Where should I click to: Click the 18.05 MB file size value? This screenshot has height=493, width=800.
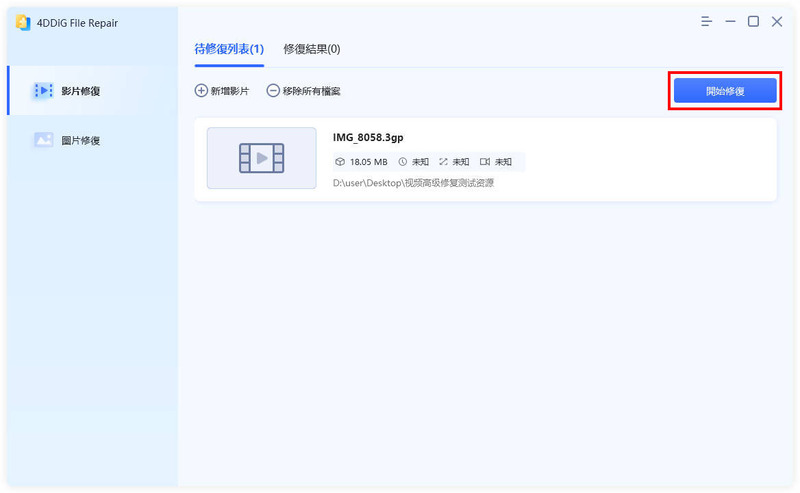368,162
